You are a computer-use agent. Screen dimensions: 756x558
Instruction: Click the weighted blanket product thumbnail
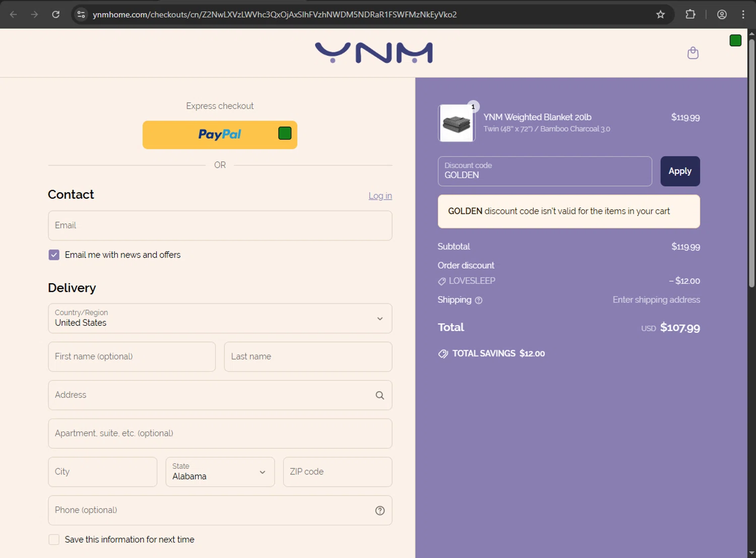pyautogui.click(x=457, y=123)
